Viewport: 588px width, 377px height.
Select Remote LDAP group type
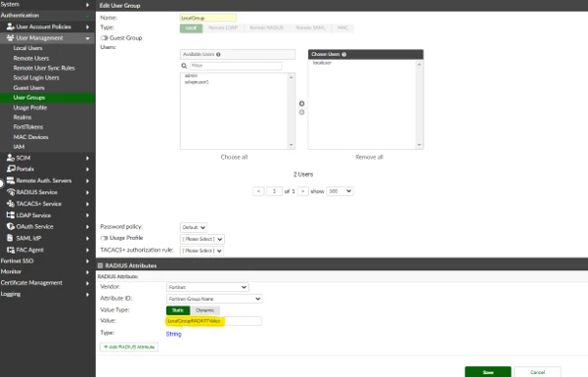pyautogui.click(x=223, y=28)
